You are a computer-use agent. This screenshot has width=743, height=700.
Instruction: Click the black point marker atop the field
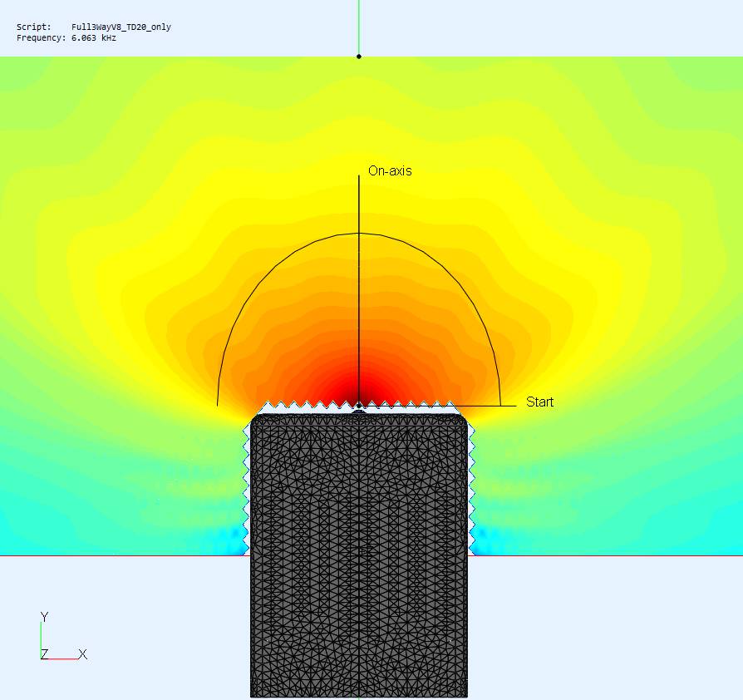[359, 57]
